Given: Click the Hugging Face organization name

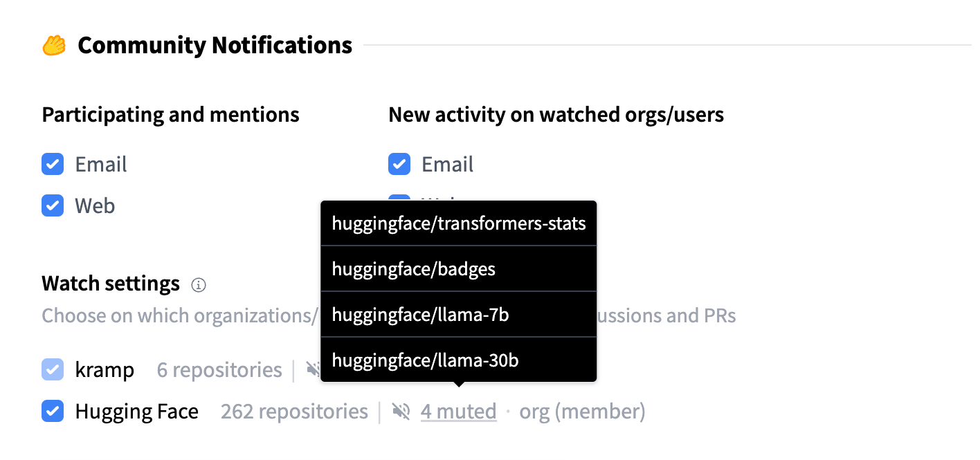Looking at the screenshot, I should pyautogui.click(x=136, y=412).
